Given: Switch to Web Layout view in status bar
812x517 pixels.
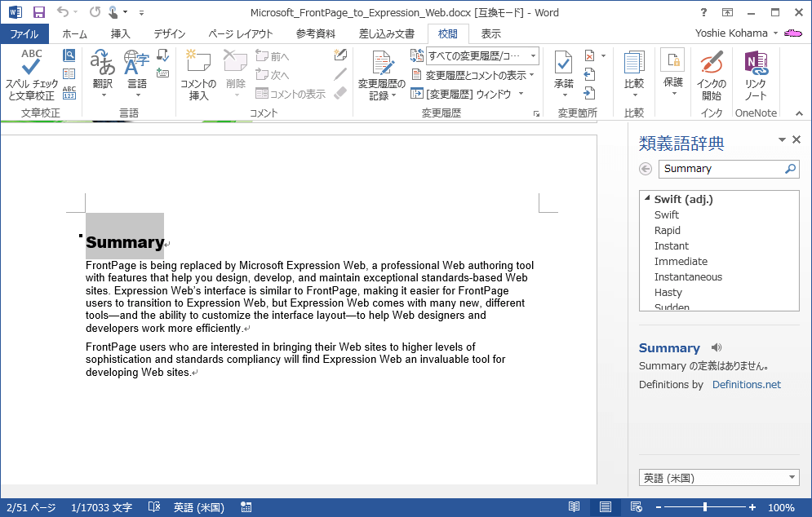Looking at the screenshot, I should 637,507.
